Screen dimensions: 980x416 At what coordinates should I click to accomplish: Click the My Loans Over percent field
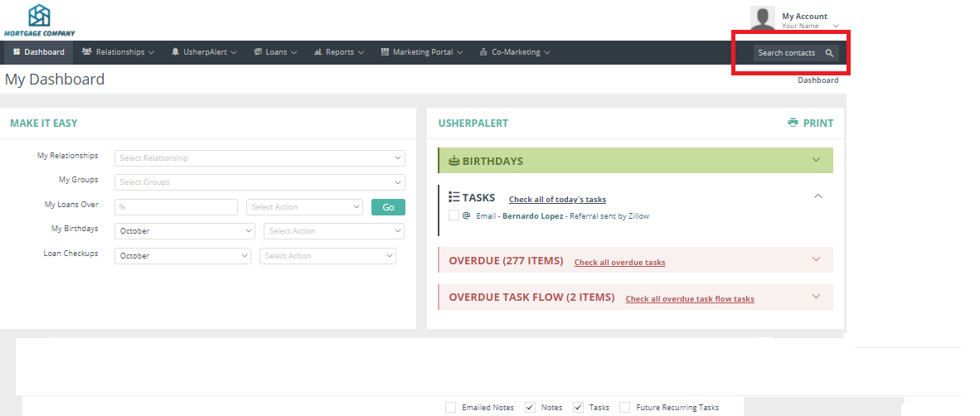pos(176,207)
